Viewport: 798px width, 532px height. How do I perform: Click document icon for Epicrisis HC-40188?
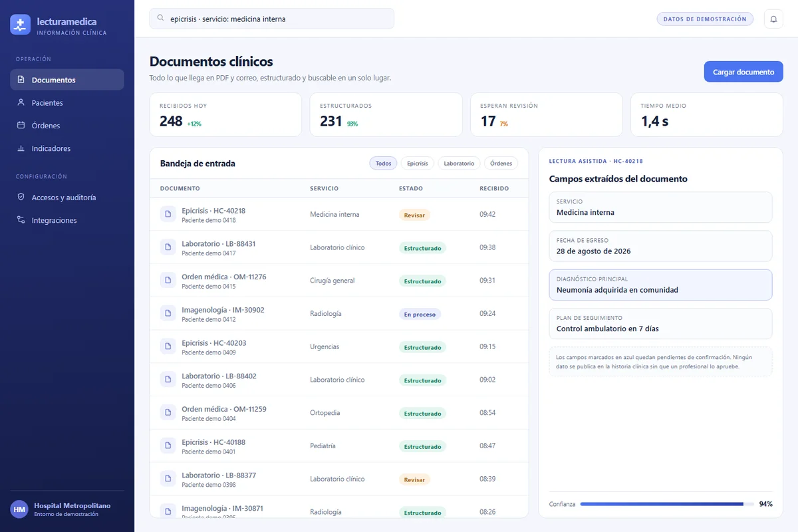tap(167, 446)
